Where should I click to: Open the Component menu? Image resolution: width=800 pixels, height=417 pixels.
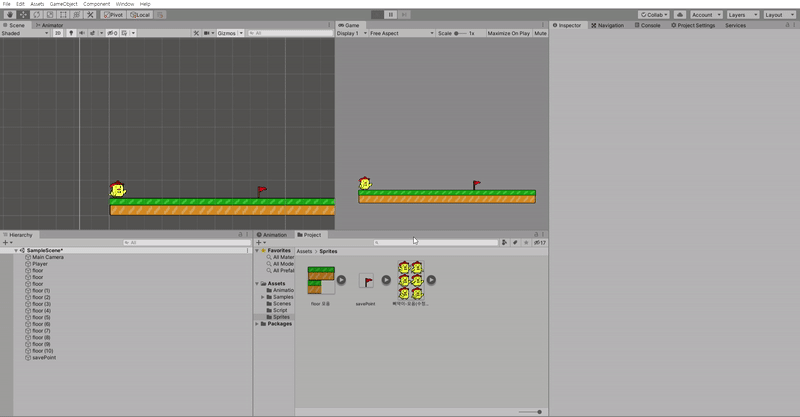[96, 4]
